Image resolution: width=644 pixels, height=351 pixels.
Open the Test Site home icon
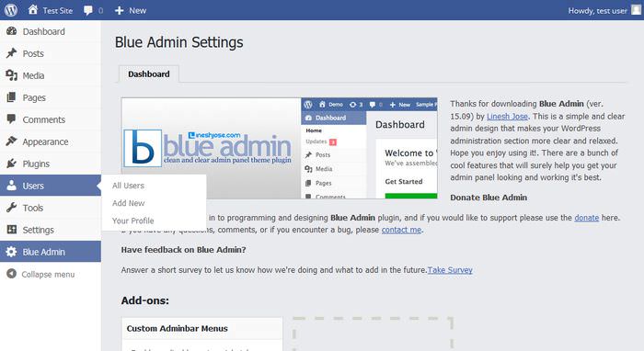33,10
